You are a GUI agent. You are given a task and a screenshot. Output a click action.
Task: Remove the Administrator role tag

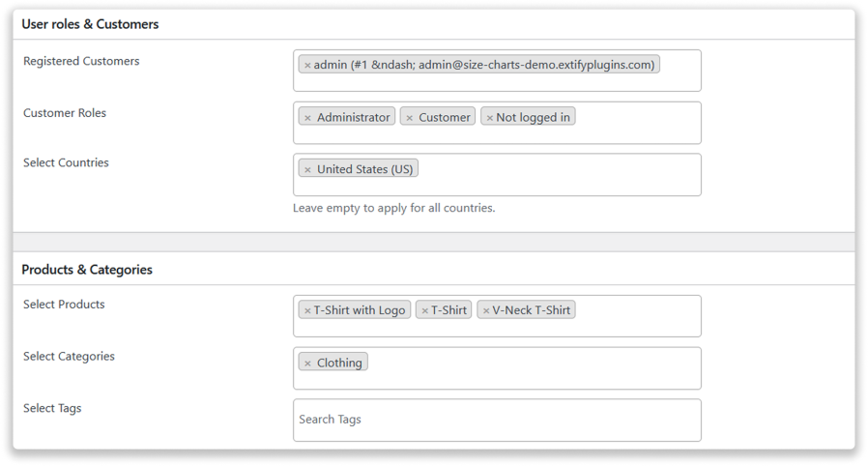click(x=307, y=118)
